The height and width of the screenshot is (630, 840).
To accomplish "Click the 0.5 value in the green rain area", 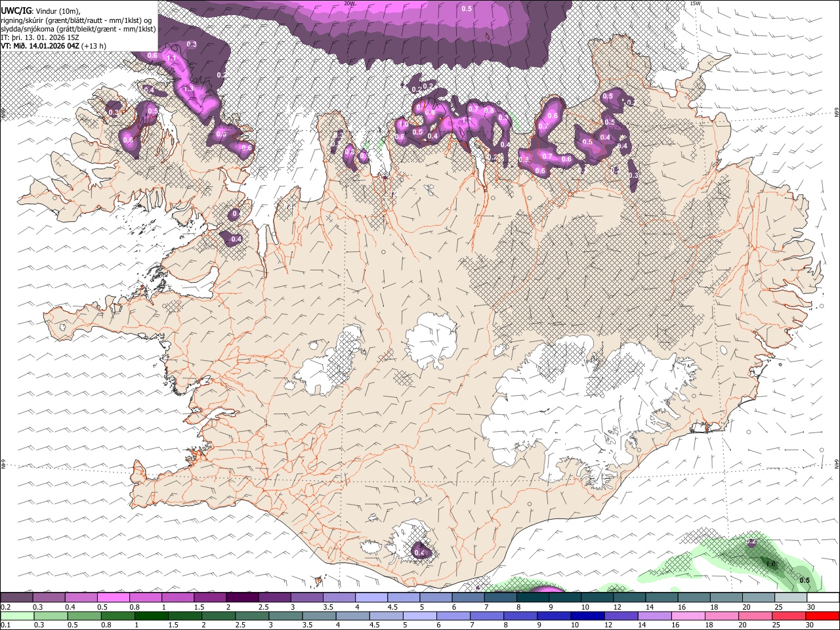I will point(805,580).
